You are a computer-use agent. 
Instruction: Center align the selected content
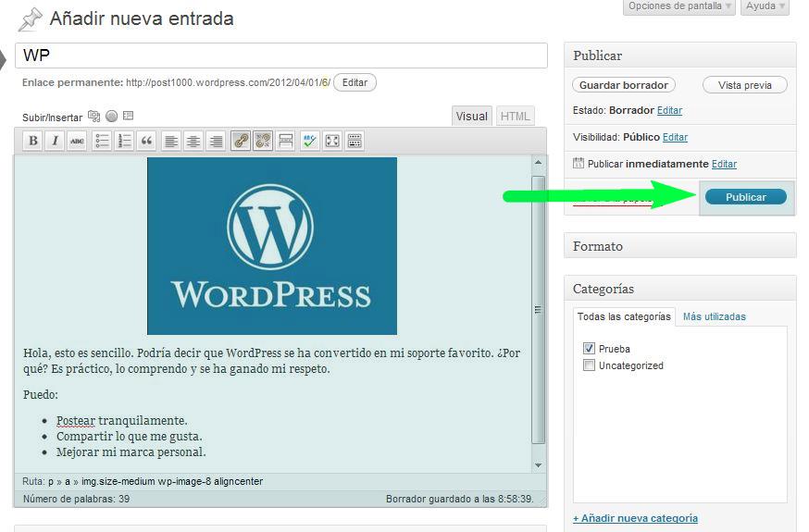click(x=193, y=141)
